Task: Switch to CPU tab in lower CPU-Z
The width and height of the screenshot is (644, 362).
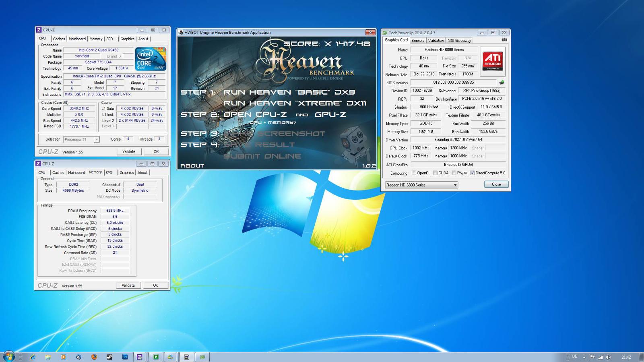Action: [x=42, y=173]
